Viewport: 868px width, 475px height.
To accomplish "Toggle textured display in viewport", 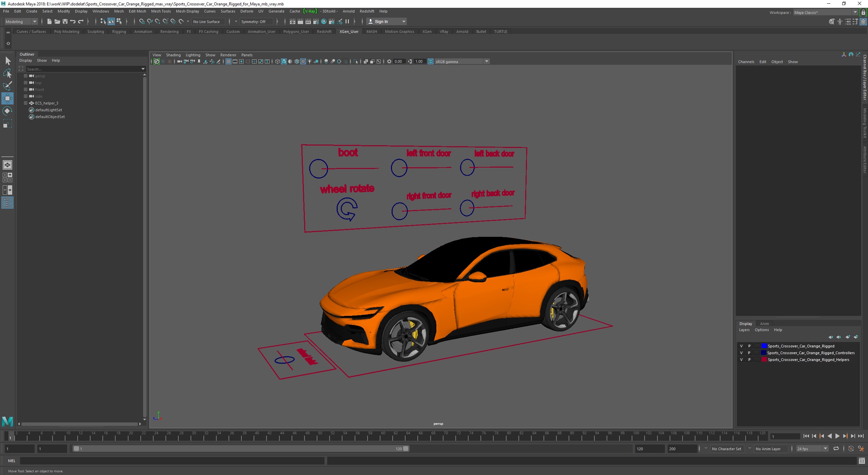I will point(303,61).
